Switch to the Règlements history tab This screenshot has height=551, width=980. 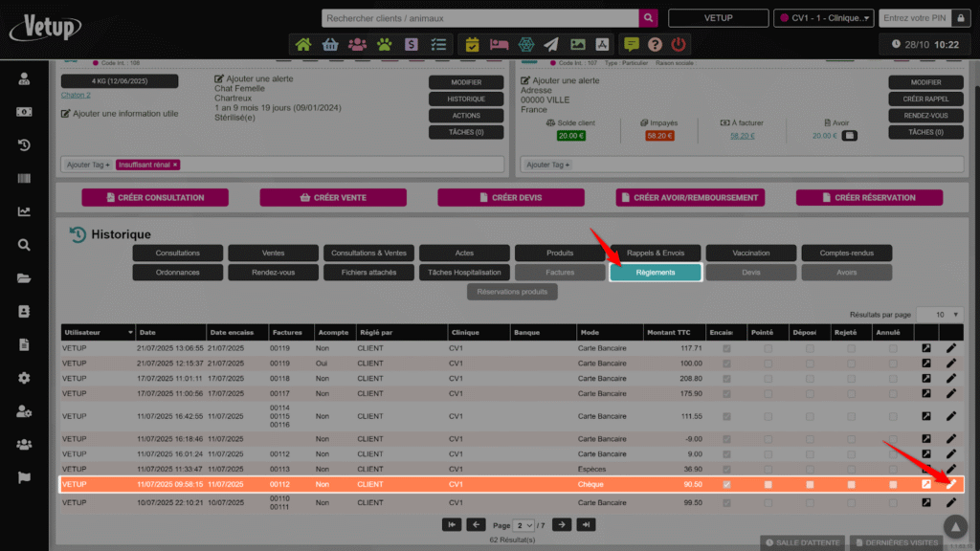(x=656, y=273)
